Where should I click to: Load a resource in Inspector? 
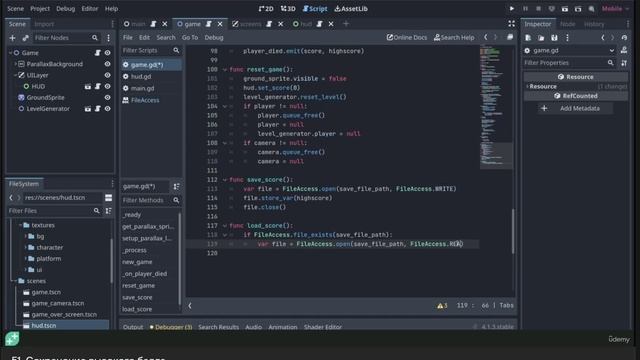pyautogui.click(x=541, y=38)
